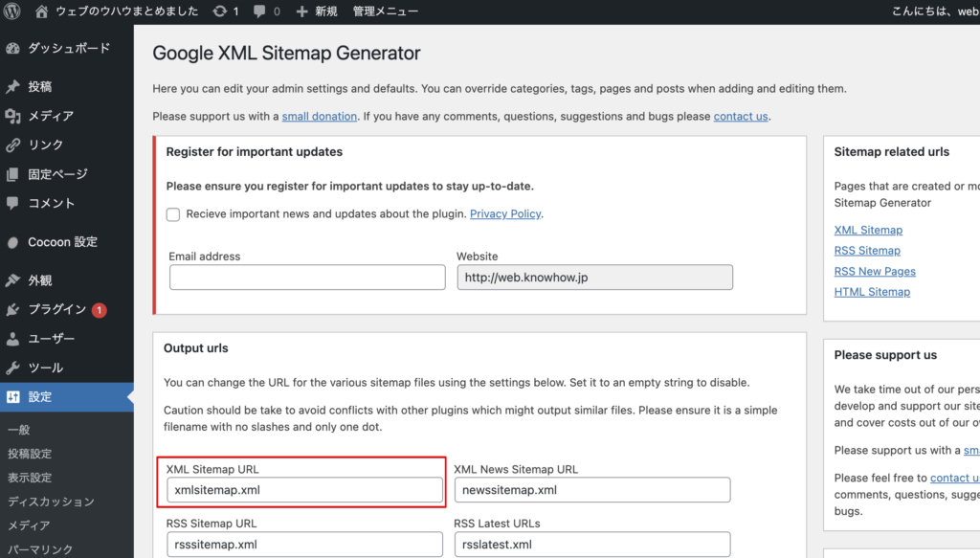Viewport: 980px width, 558px height.
Task: Click the RSS Latest URLs field
Action: (x=592, y=545)
